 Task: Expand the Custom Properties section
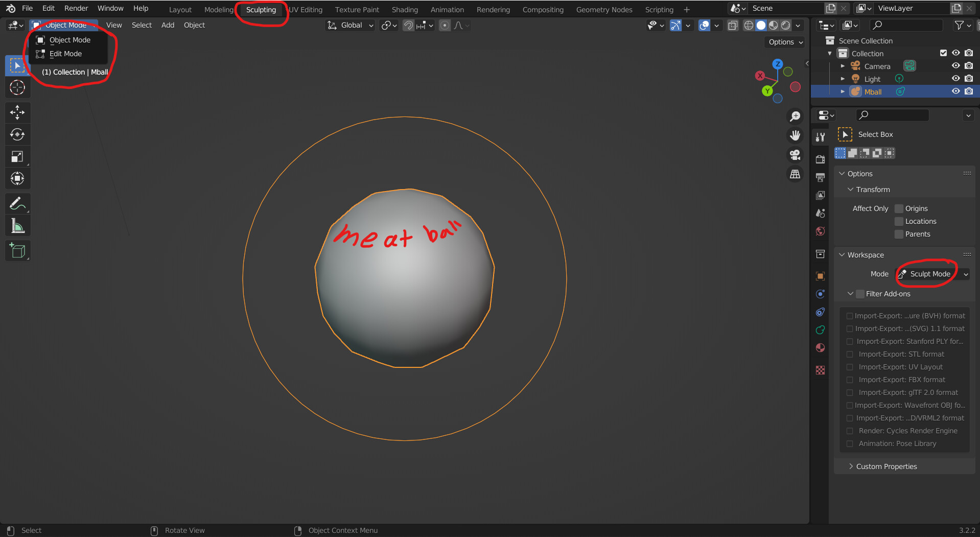point(886,466)
